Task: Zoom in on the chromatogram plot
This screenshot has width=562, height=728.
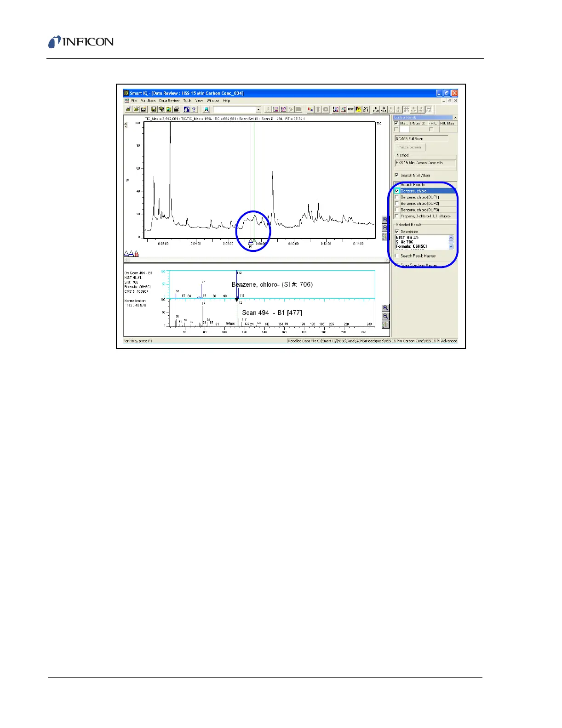Action: pyautogui.click(x=385, y=220)
